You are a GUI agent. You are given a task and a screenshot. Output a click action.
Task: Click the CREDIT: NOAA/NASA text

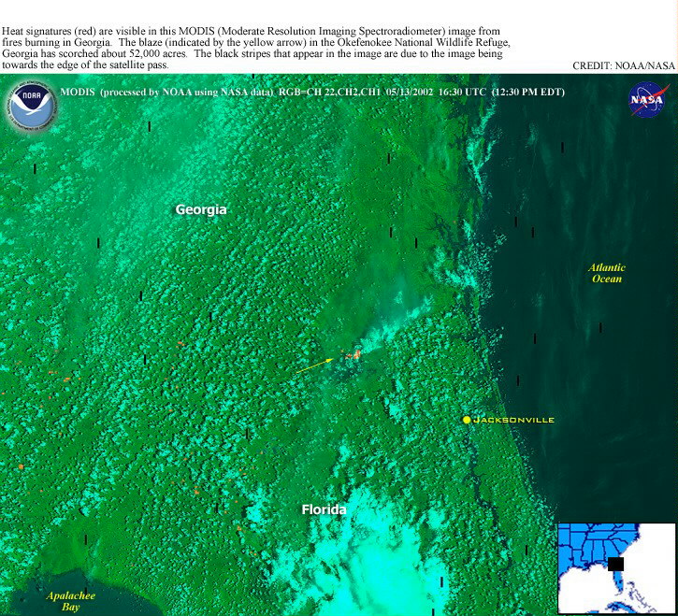click(624, 65)
